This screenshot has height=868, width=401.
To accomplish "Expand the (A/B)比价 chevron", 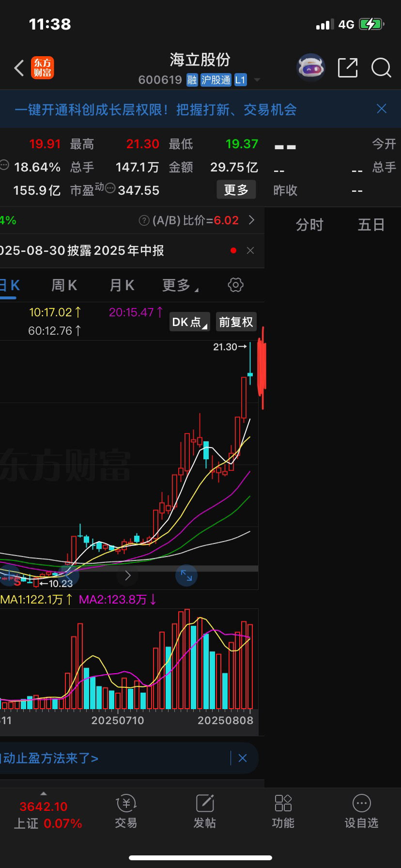I will [x=251, y=220].
